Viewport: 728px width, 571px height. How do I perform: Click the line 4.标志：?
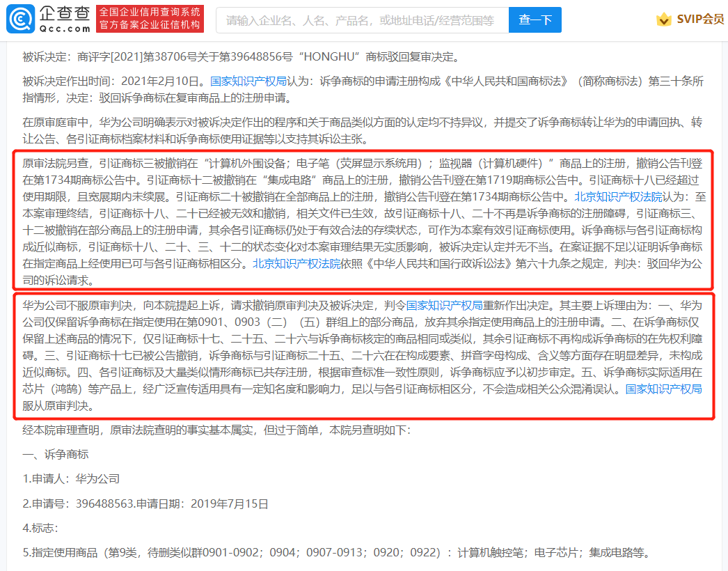pyautogui.click(x=40, y=528)
